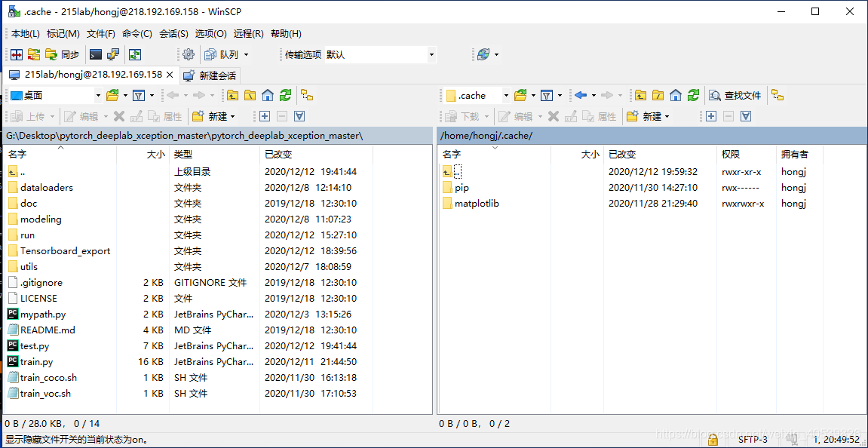Click the filter icon in remote panel
Viewport: 868px width, 448px height.
pos(547,95)
